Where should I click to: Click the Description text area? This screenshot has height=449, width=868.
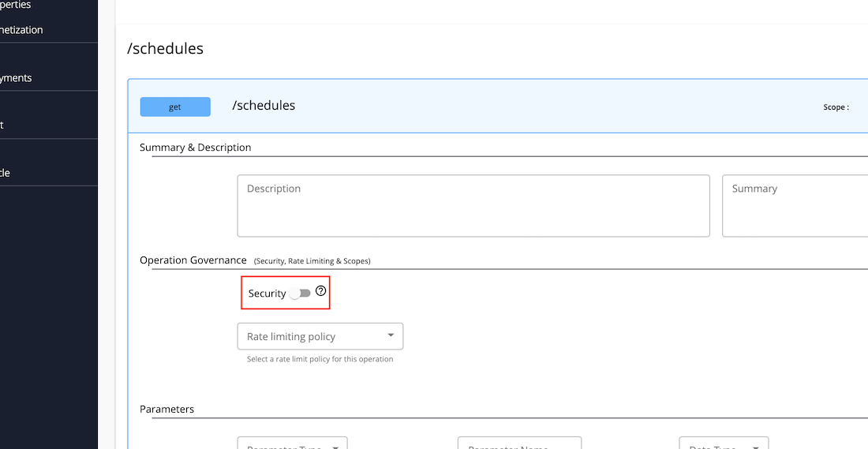pos(473,206)
